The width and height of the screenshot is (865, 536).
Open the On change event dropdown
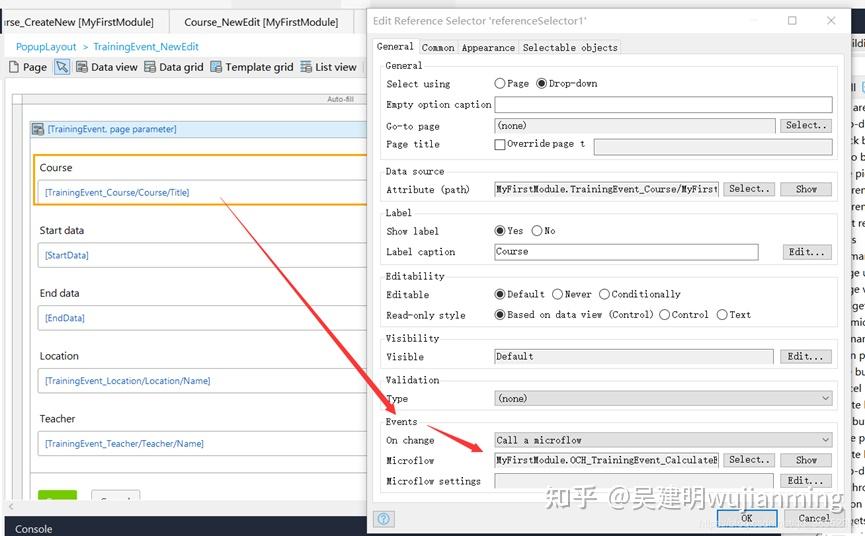point(663,440)
